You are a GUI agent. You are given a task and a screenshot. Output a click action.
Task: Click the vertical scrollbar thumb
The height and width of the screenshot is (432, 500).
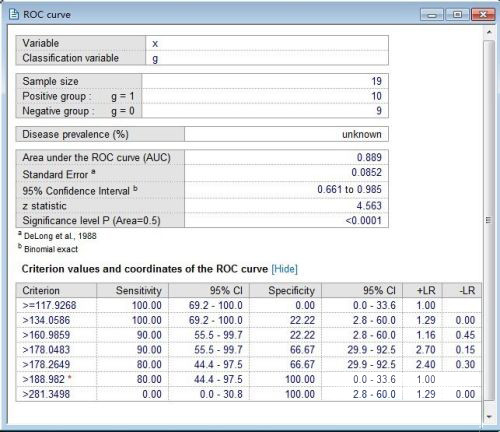click(x=489, y=220)
